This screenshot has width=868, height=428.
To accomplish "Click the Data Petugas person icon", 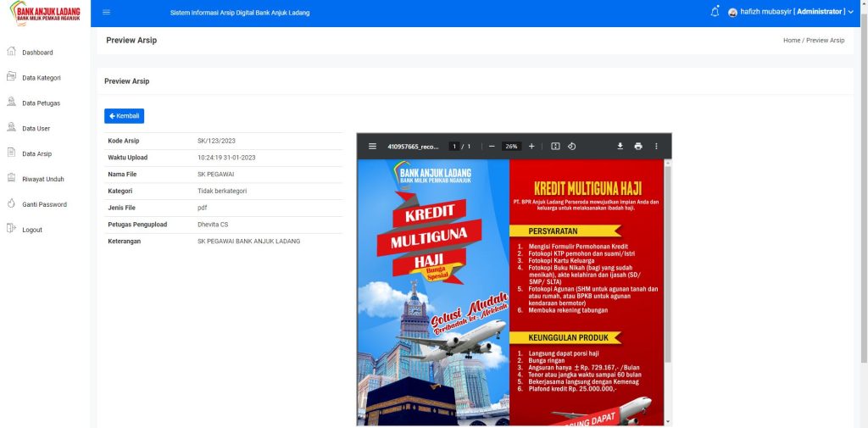I will [x=11, y=102].
